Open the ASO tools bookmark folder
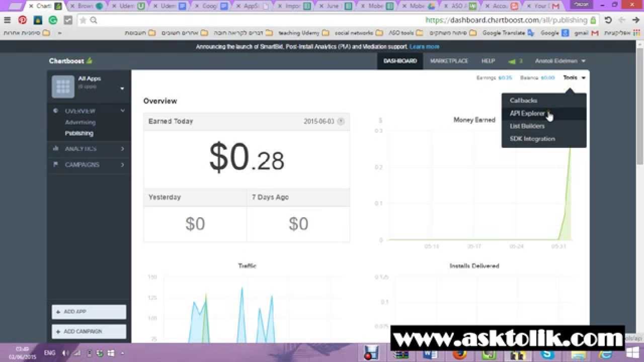This screenshot has width=644, height=362. pyautogui.click(x=405, y=33)
